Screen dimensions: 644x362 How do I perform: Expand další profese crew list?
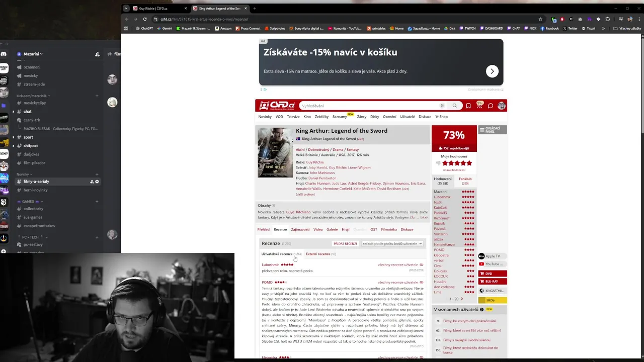[305, 194]
